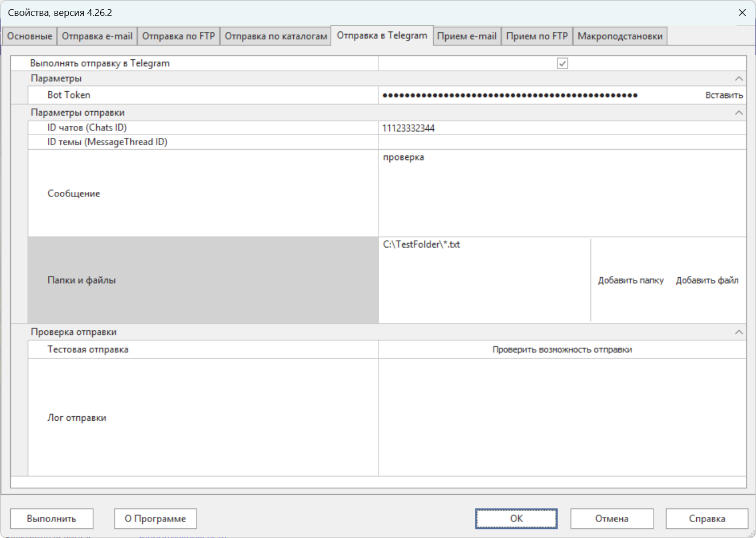Open the Прием по FTP tab
756x538 pixels.
tap(537, 36)
